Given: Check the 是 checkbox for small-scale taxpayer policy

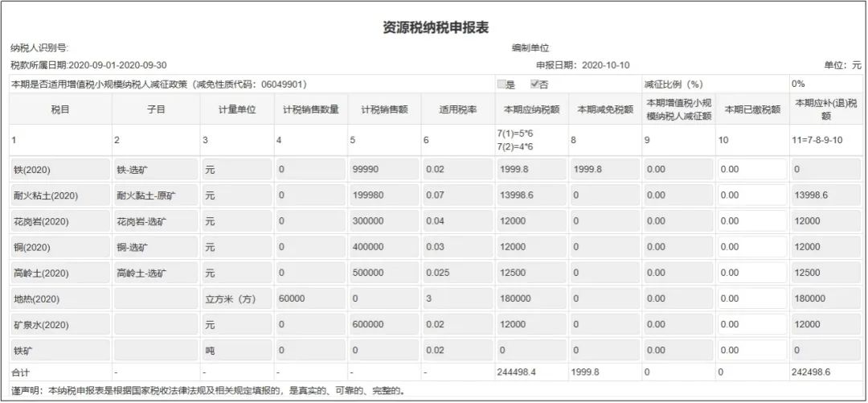Looking at the screenshot, I should click(x=502, y=84).
